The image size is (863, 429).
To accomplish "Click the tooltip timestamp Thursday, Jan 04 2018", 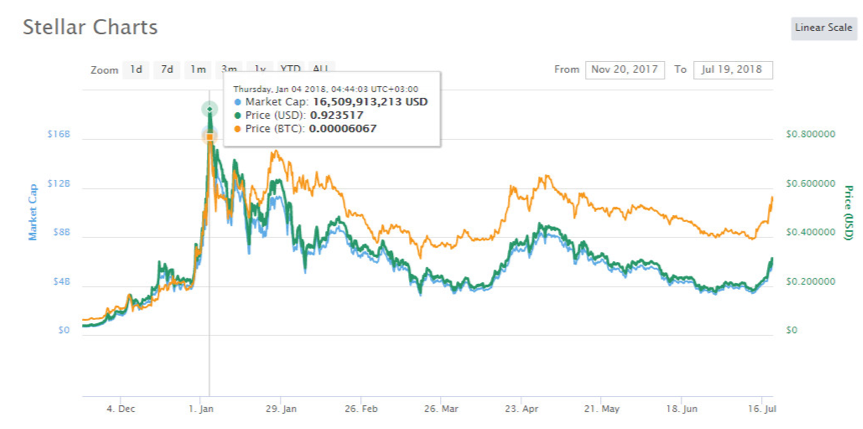I will pos(325,89).
